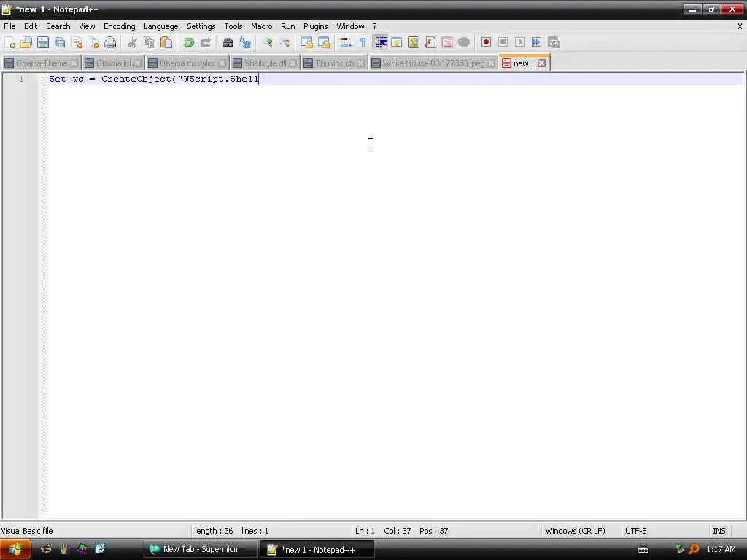Click the Open file toolbar icon

[x=26, y=42]
